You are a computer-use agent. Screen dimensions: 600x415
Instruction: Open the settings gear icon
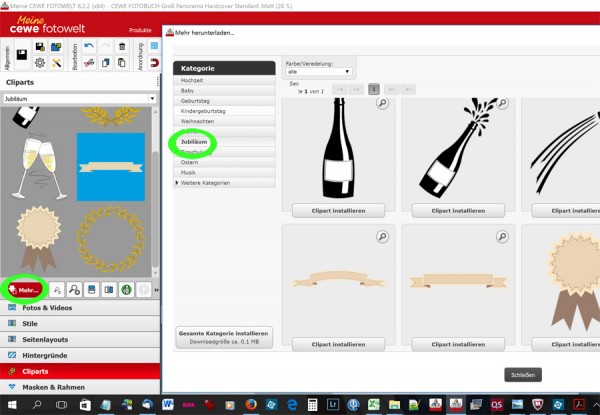click(40, 63)
